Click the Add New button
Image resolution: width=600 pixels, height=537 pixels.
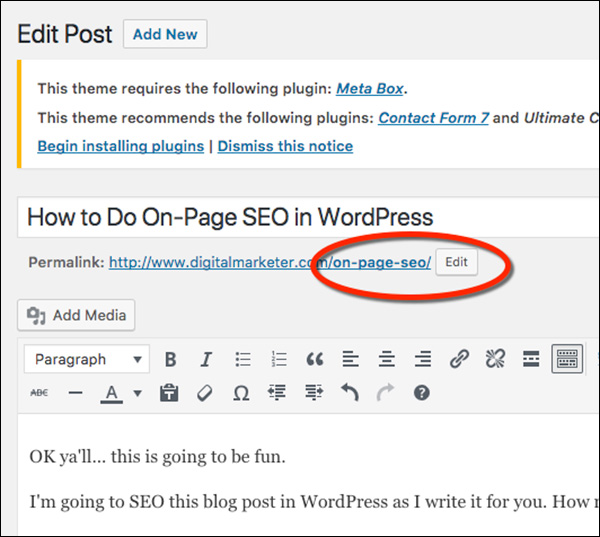point(165,34)
